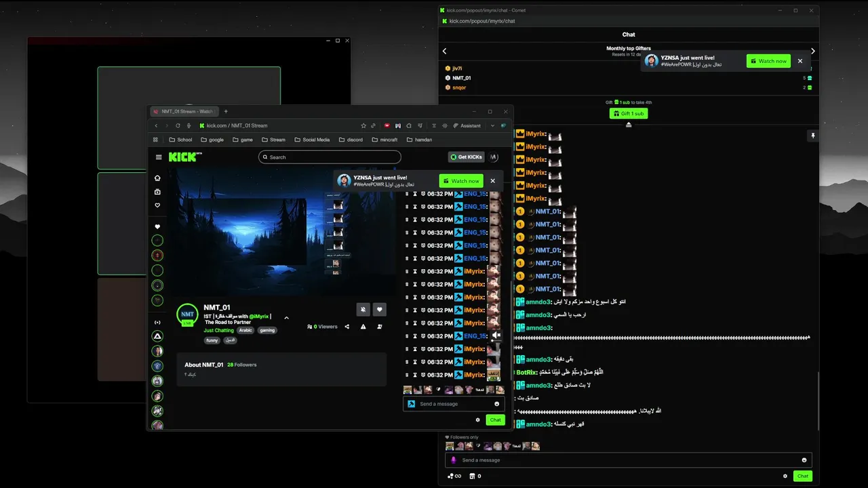868x488 pixels.
Task: Go back in the Comet browser window
Action: 156,125
